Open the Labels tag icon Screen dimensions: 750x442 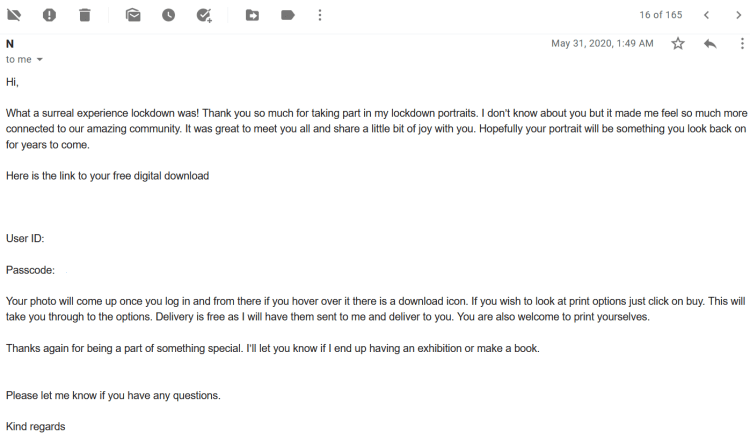[x=287, y=15]
